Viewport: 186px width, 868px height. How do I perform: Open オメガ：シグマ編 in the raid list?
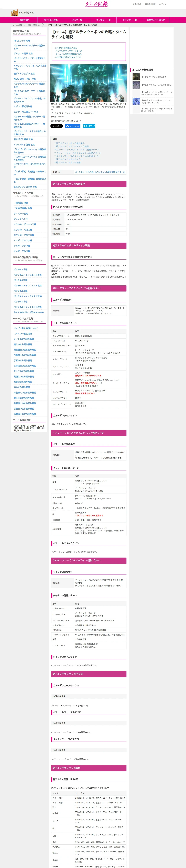coord(22,246)
